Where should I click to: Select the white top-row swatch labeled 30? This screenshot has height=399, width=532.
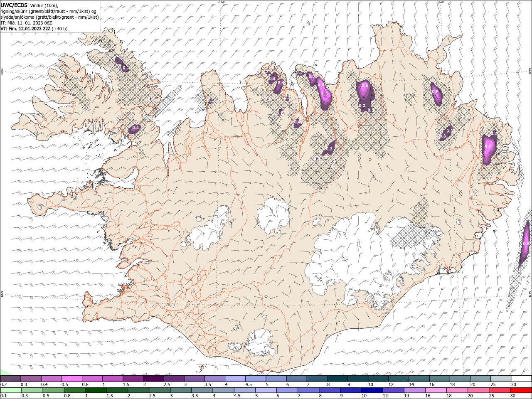click(x=521, y=379)
